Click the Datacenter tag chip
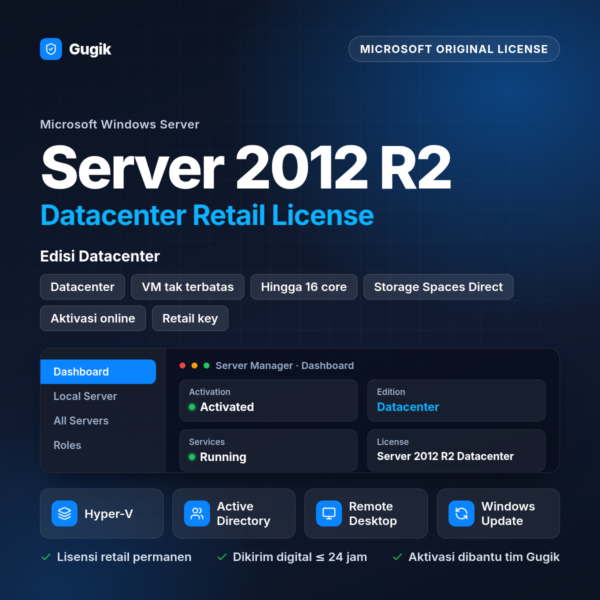 coord(82,287)
